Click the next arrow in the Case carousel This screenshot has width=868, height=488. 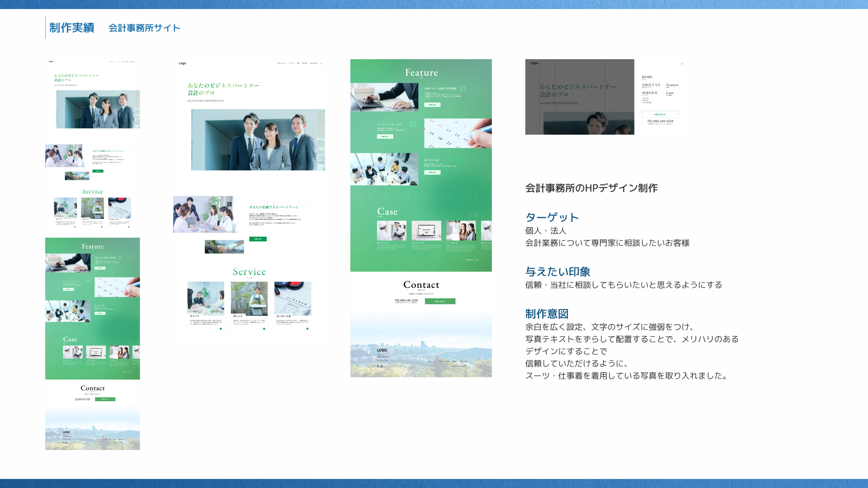(x=476, y=215)
